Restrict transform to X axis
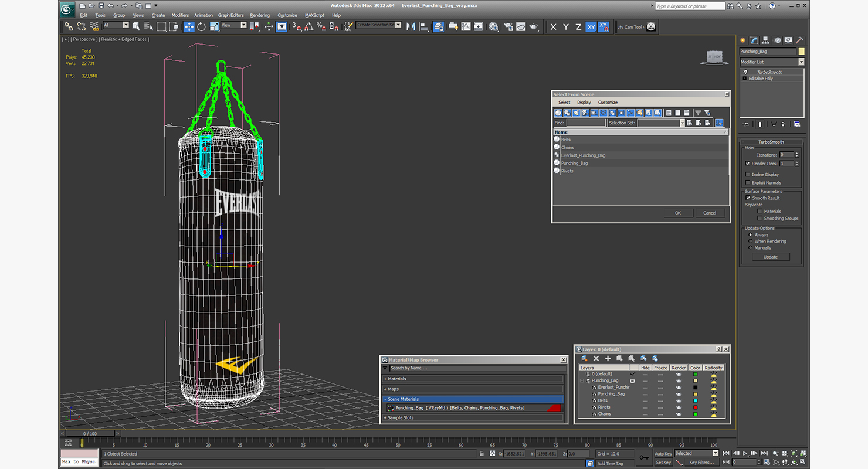 (553, 27)
